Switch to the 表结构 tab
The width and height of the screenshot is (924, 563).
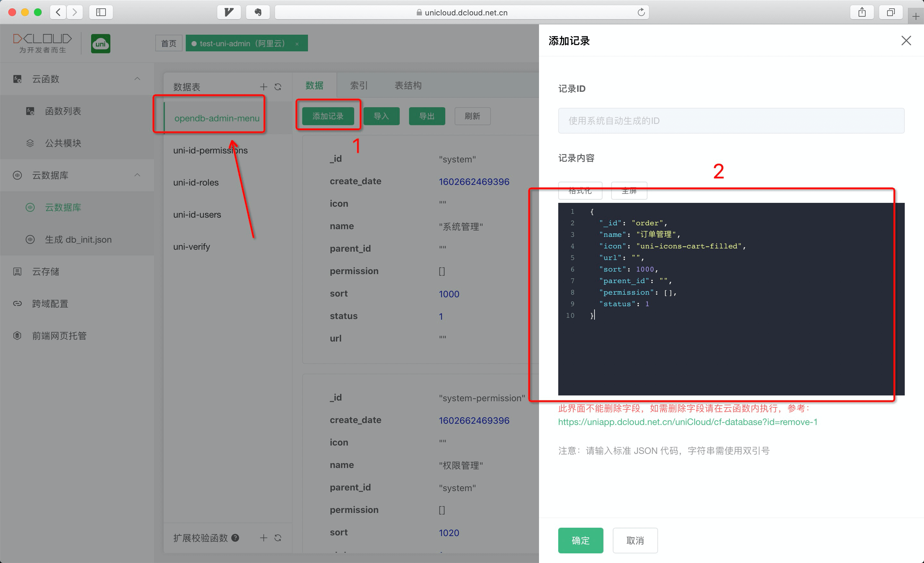point(408,85)
